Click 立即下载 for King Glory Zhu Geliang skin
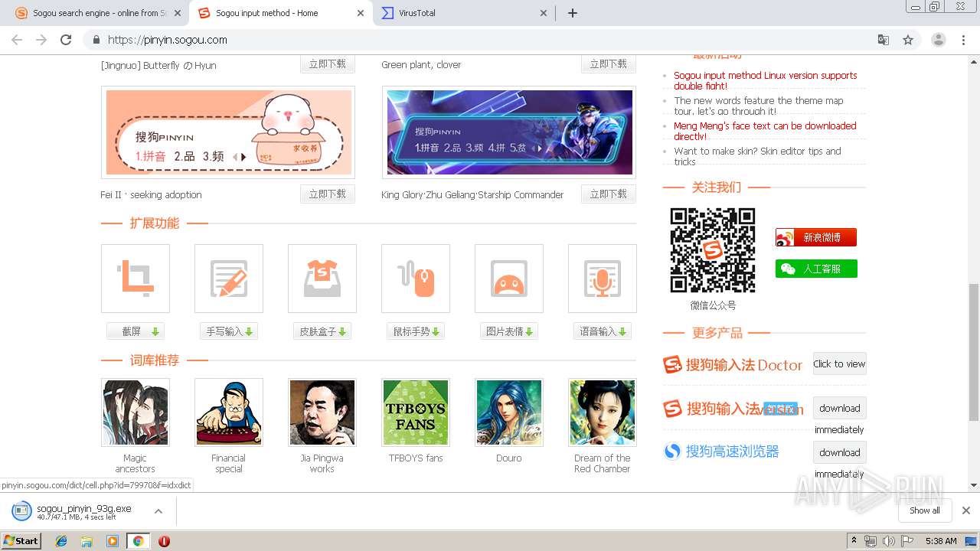Viewport: 980px width, 551px height. click(609, 194)
